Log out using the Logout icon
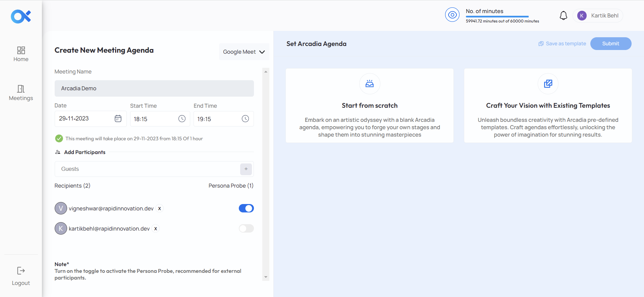644x297 pixels. click(21, 270)
